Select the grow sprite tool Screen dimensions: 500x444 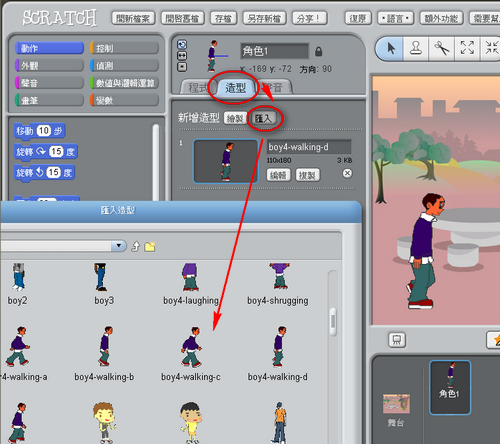tap(467, 48)
